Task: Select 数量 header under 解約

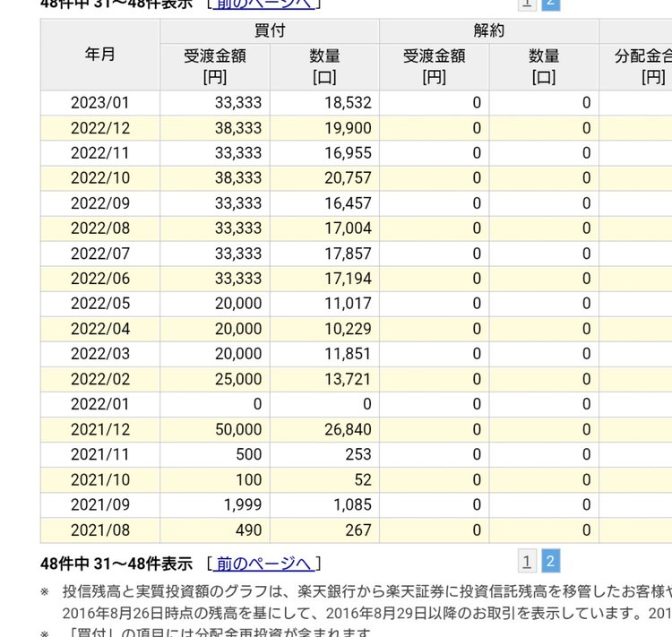Action: coord(544,66)
